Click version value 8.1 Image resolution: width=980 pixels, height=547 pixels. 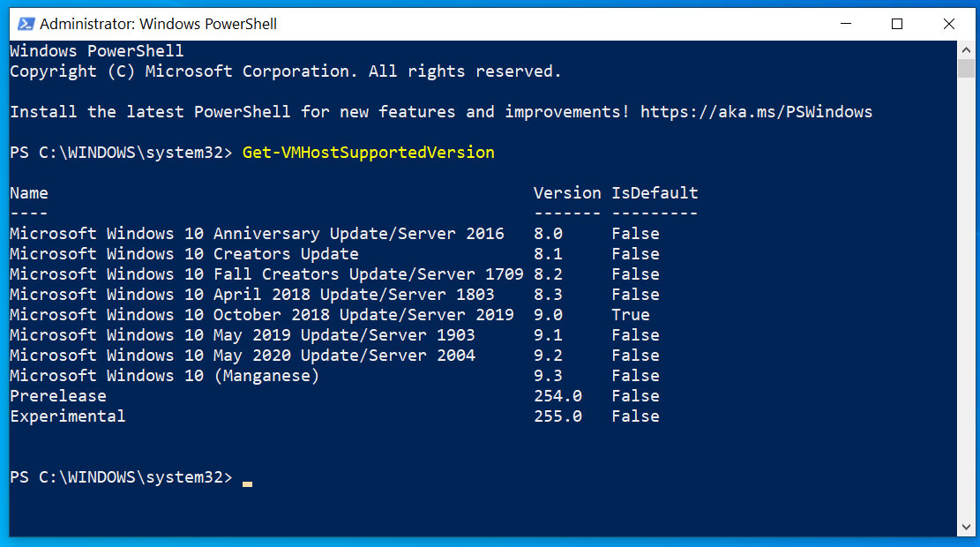548,254
